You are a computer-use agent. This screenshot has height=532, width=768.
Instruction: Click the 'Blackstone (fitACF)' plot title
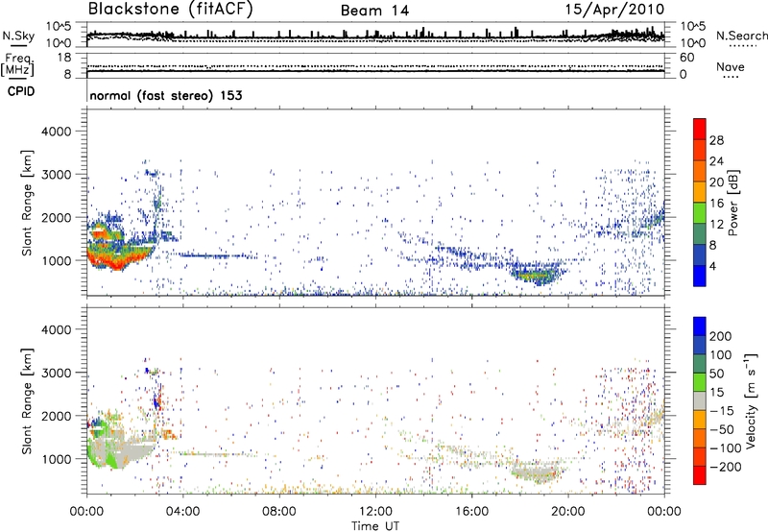pyautogui.click(x=171, y=10)
